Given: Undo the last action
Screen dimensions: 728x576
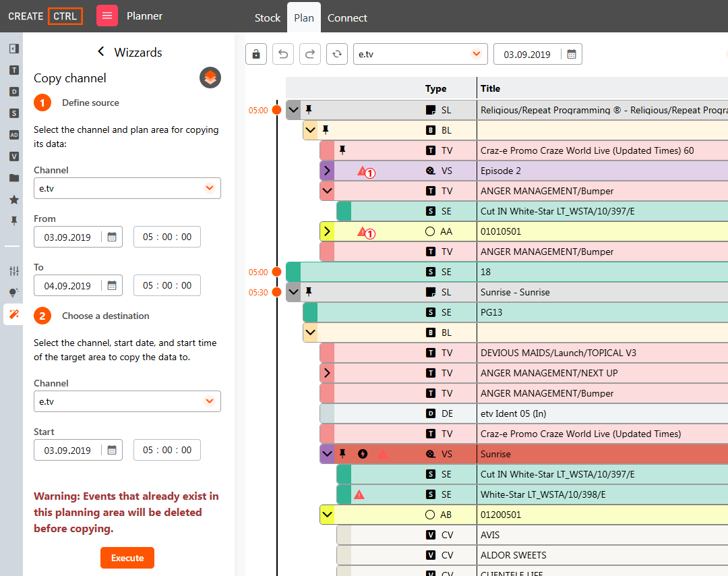Looking at the screenshot, I should tap(282, 54).
